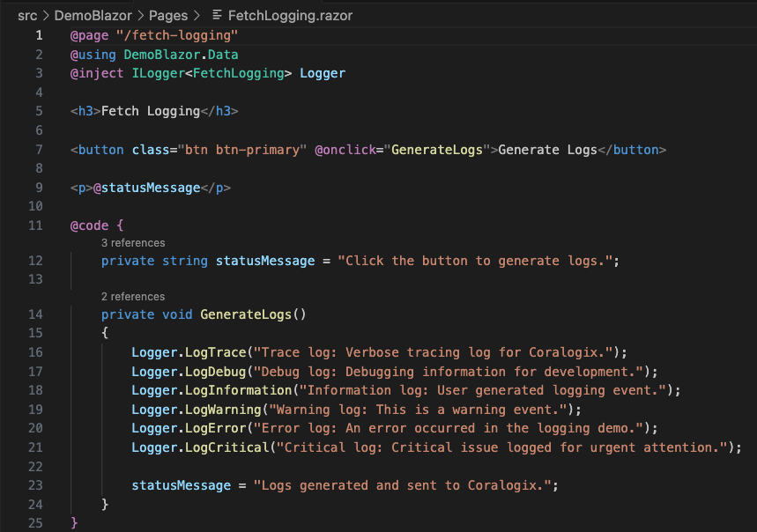The image size is (757, 532).
Task: Click the GenerateLogs method name on line 14
Action: point(246,314)
